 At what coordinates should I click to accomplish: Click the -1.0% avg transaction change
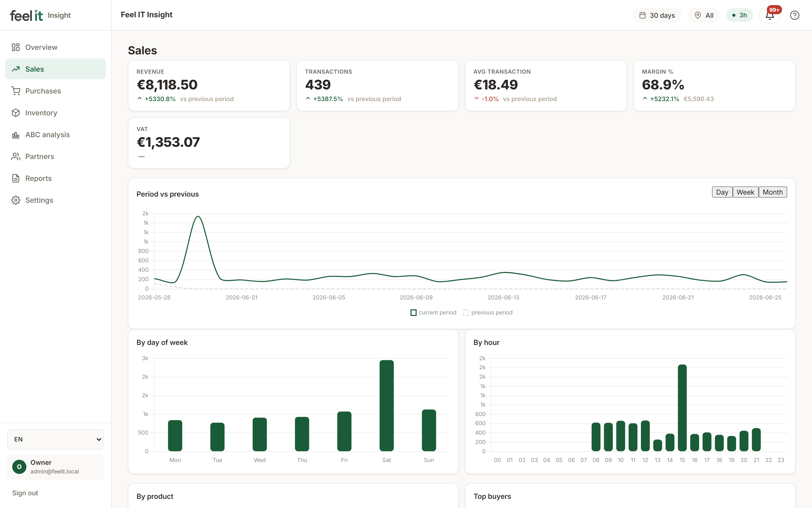490,99
